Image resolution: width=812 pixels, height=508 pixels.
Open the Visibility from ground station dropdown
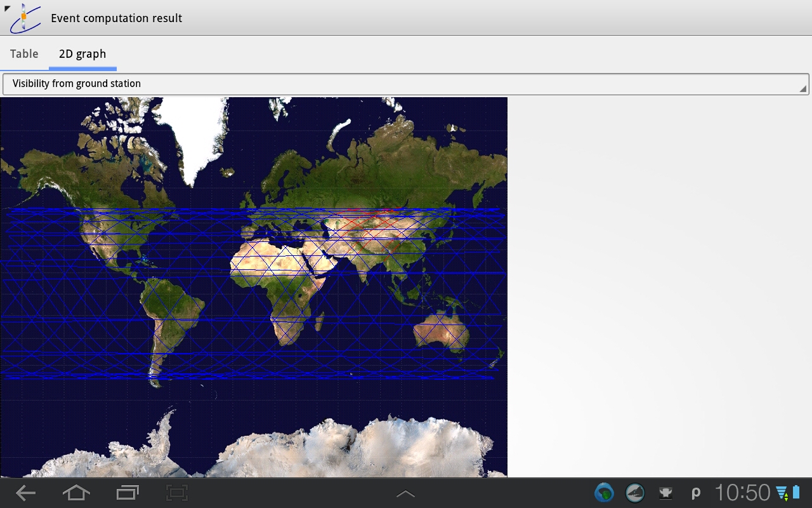click(x=405, y=84)
